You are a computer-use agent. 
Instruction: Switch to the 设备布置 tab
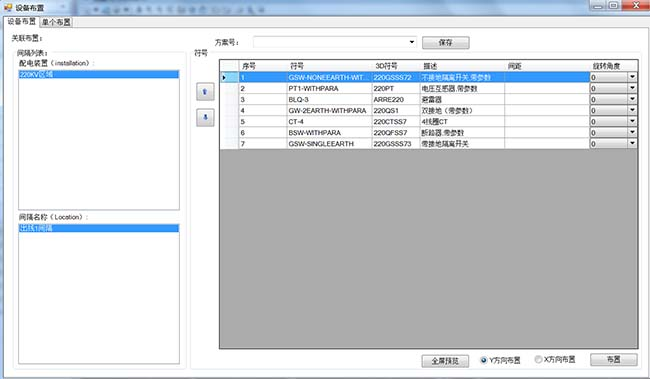[x=21, y=22]
